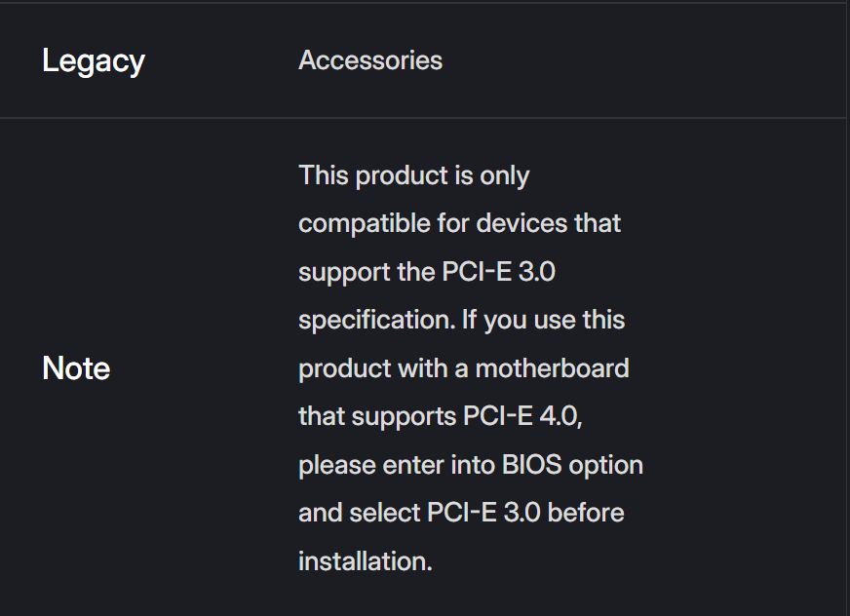The width and height of the screenshot is (850, 616).
Task: Click the word "please" in the note
Action: (x=332, y=465)
